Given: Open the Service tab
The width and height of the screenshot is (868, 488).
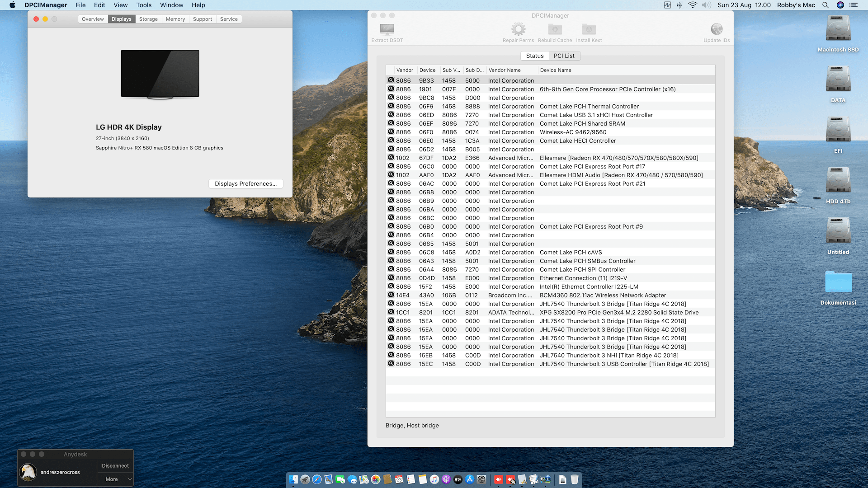Looking at the screenshot, I should (x=229, y=19).
